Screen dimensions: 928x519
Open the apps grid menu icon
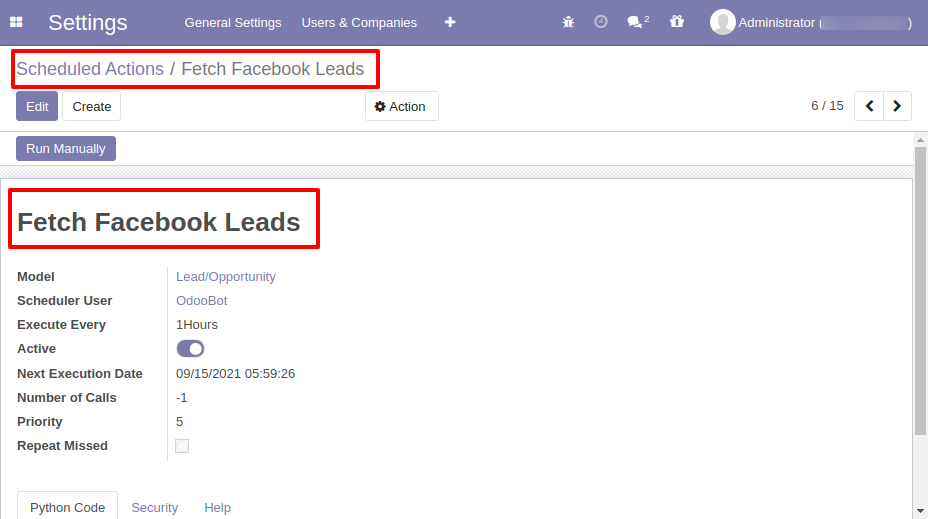pyautogui.click(x=16, y=22)
